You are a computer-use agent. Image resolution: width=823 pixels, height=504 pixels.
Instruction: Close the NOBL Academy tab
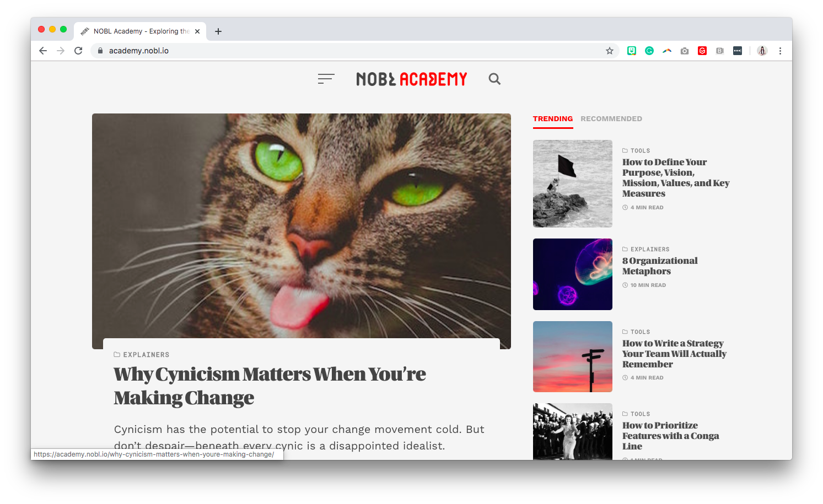click(197, 31)
